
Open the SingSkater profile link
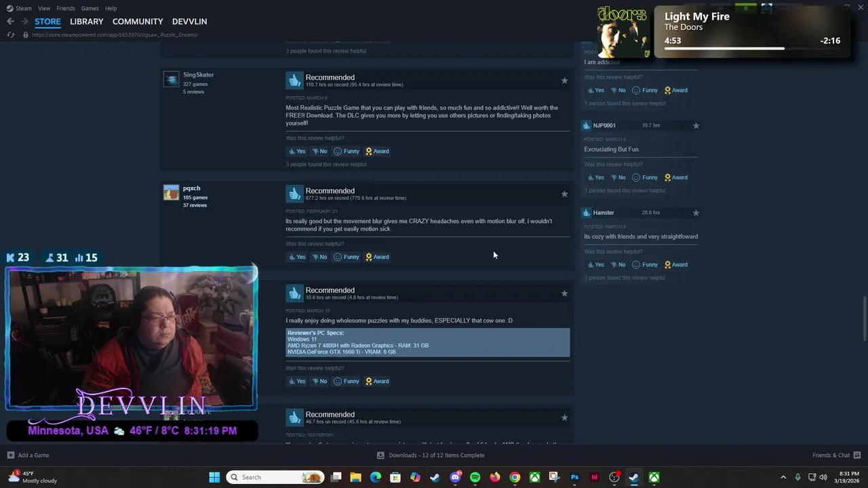(198, 75)
